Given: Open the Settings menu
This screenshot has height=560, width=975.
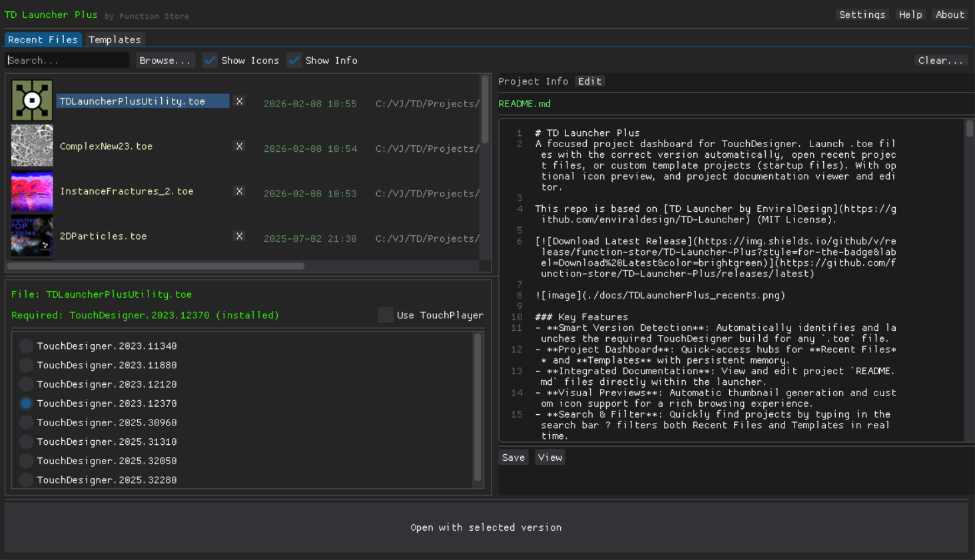Looking at the screenshot, I should tap(862, 15).
